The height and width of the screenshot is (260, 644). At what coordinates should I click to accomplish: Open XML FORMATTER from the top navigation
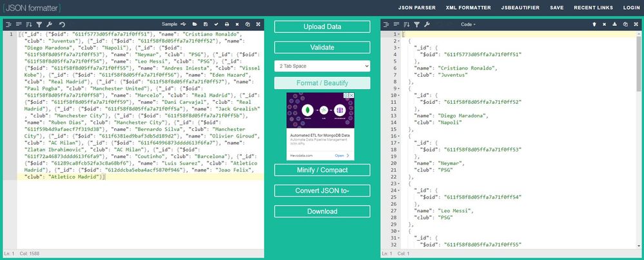[x=468, y=8]
